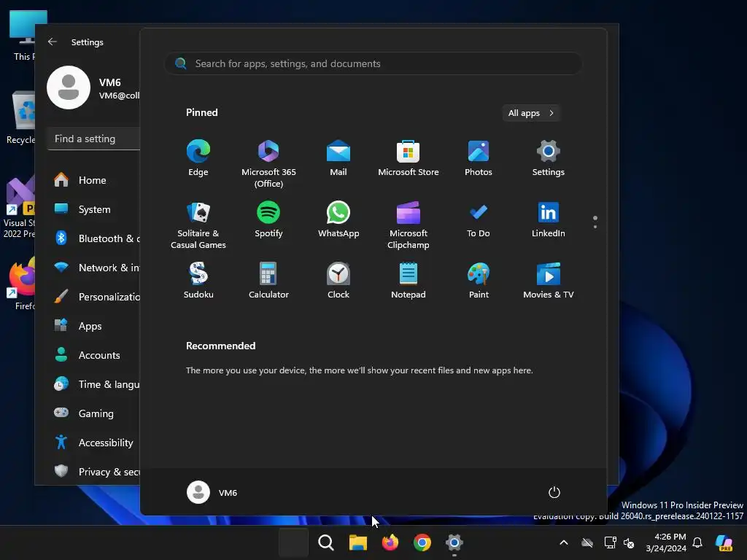Click the taskbar Start button
Screen dimensions: 747x560
(x=293, y=542)
